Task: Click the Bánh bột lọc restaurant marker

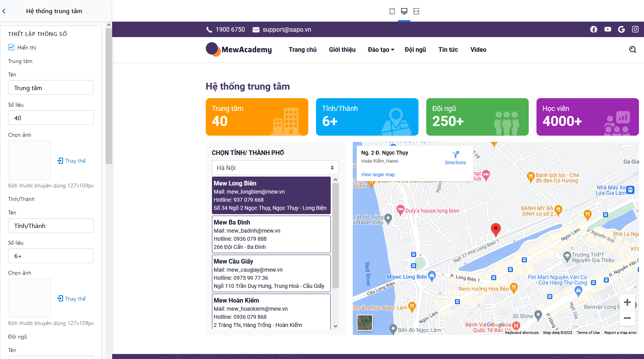Action: pos(531,177)
